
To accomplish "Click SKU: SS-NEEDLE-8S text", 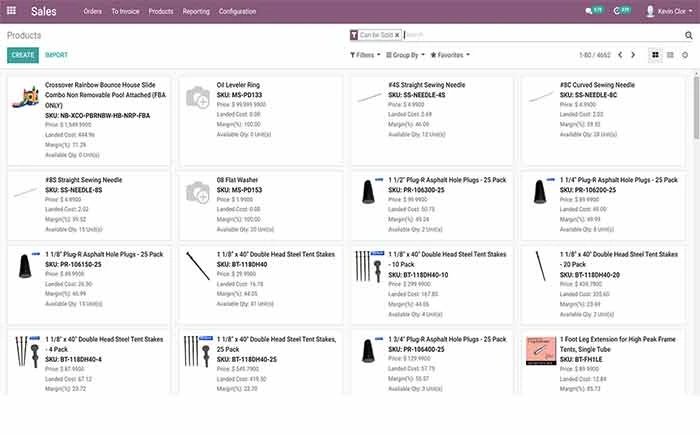I will pos(74,190).
